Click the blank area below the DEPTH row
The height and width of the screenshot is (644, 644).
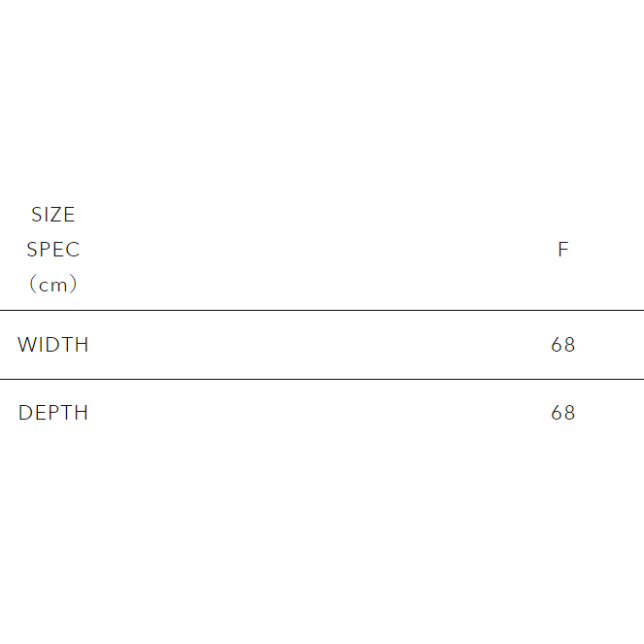(x=321, y=534)
